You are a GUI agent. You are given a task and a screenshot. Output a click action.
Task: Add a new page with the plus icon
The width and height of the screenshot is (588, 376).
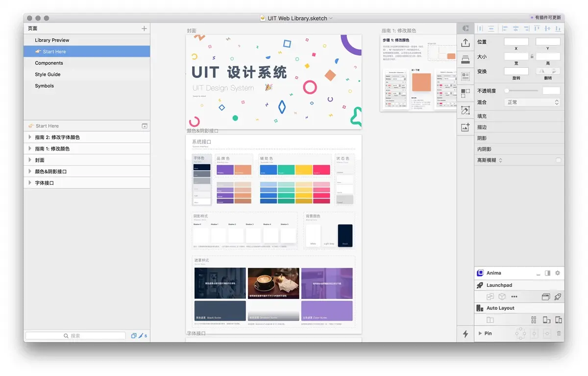point(144,29)
